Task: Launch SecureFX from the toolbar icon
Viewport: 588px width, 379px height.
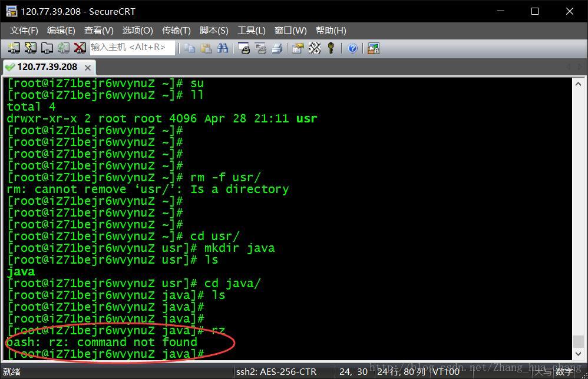Action: point(374,48)
